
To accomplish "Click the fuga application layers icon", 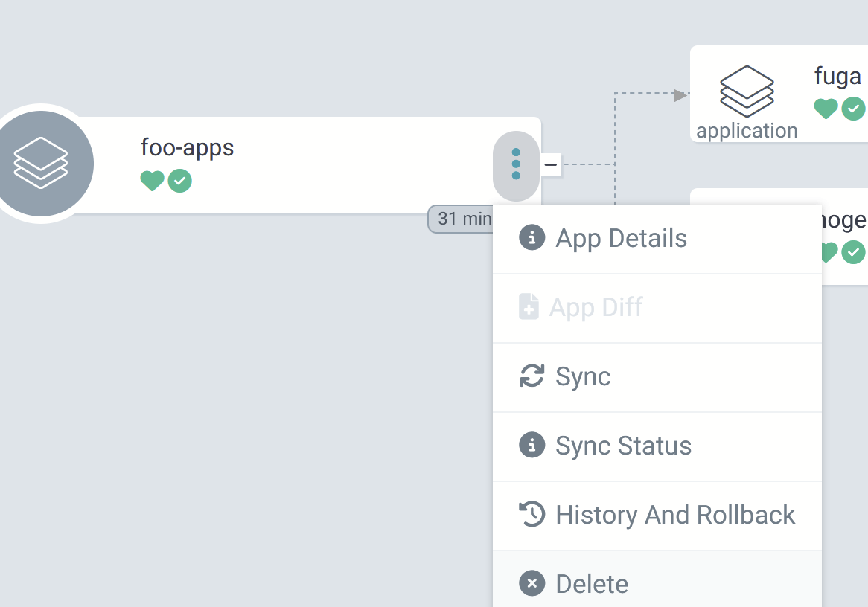I will pos(747,90).
